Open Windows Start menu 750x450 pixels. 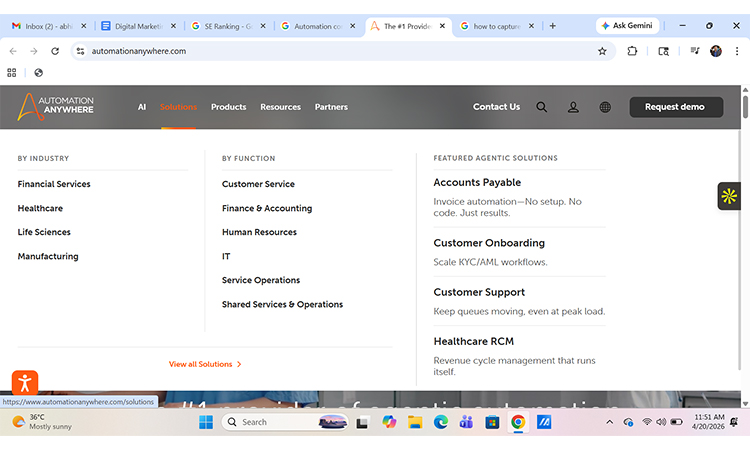coord(206,422)
